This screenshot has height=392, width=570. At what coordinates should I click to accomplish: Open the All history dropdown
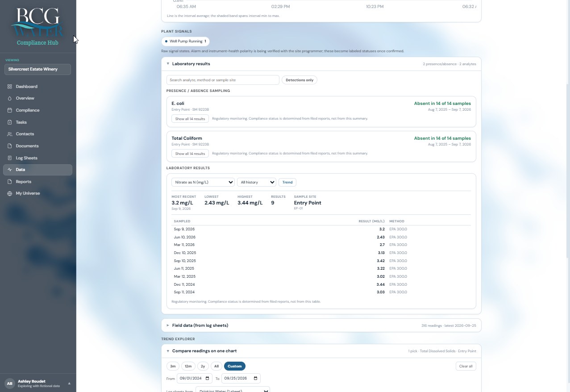pyautogui.click(x=257, y=182)
